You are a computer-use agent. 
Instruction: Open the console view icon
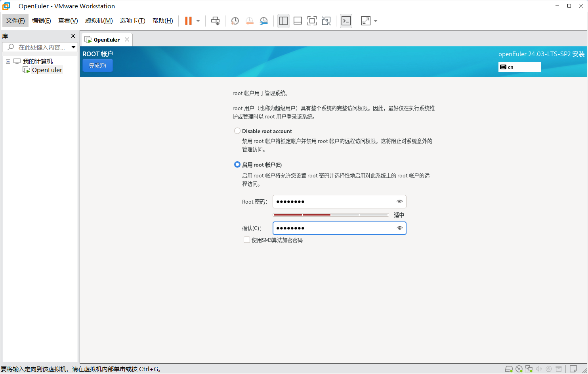point(346,21)
